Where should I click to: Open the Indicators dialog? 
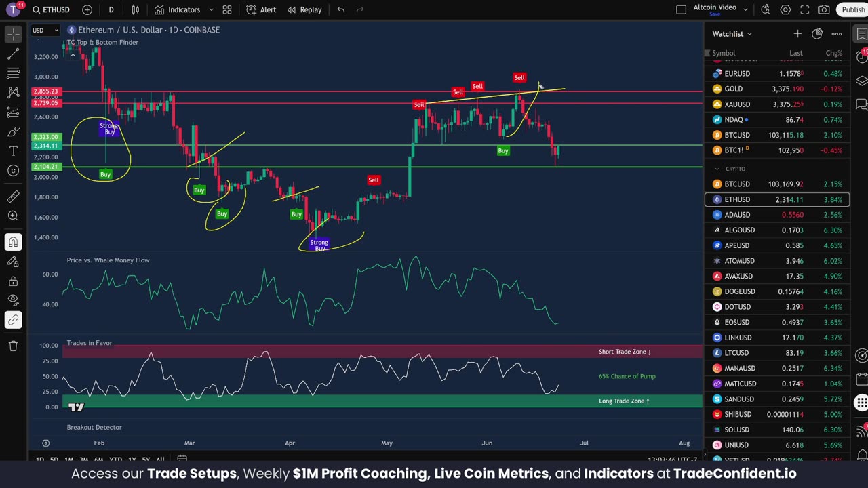(177, 9)
